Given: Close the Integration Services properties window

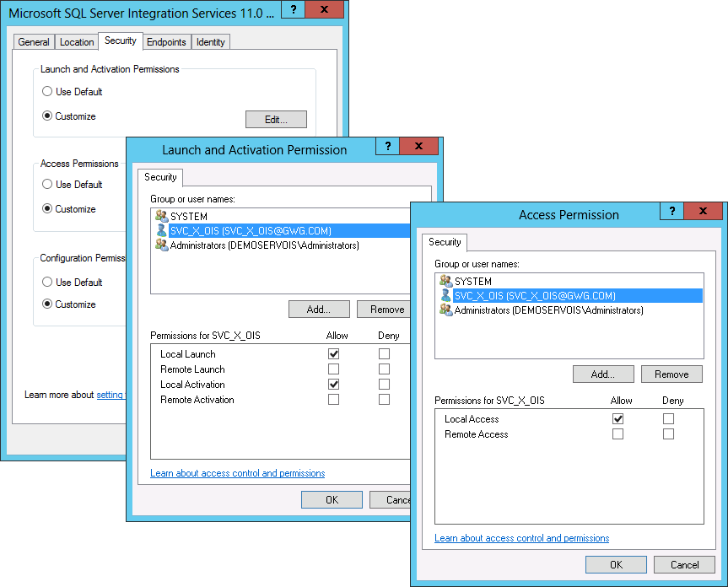Looking at the screenshot, I should click(x=324, y=9).
